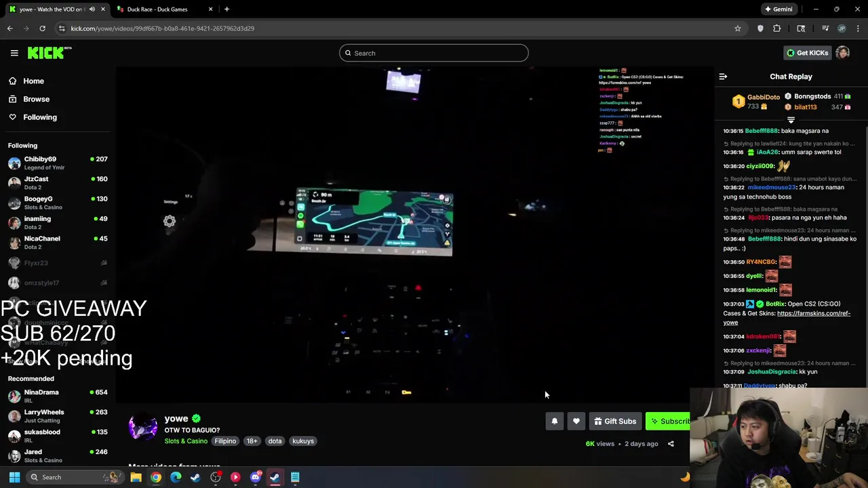Open the Kick hamburger menu
868x488 pixels.
[x=14, y=53]
